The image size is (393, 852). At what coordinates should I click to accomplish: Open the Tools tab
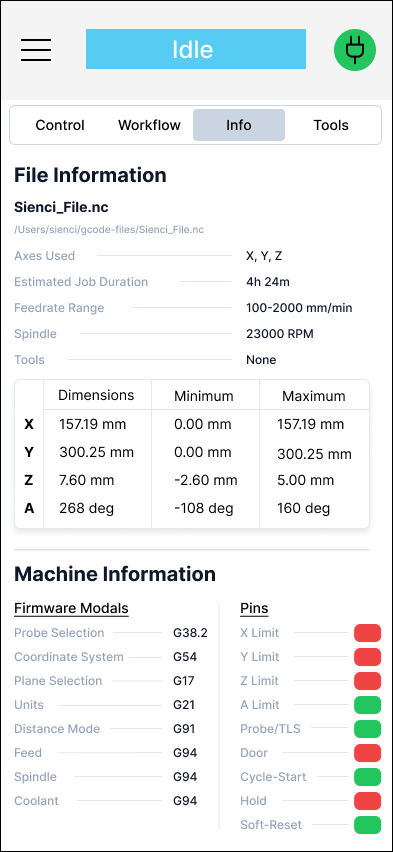330,125
